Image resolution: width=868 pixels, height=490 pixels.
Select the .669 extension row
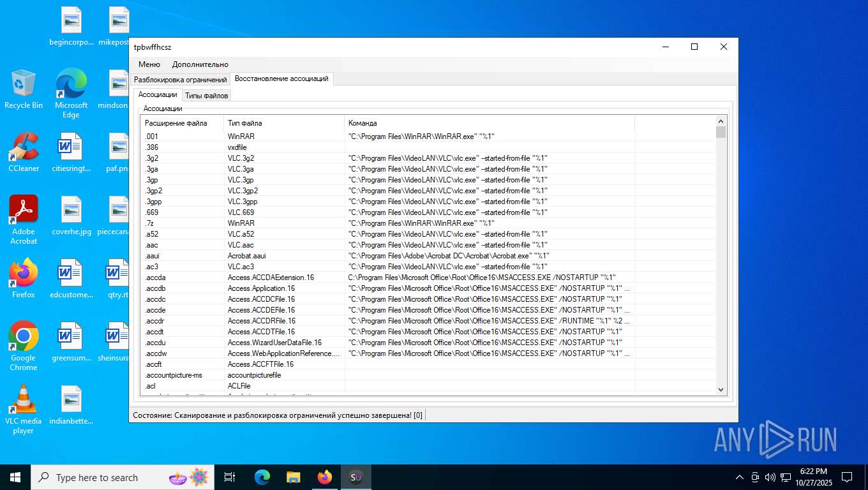428,212
